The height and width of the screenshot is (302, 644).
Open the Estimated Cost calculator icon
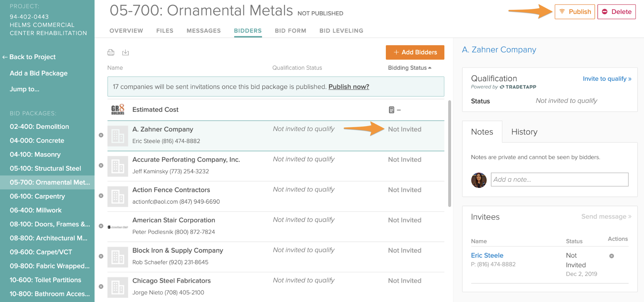[391, 110]
